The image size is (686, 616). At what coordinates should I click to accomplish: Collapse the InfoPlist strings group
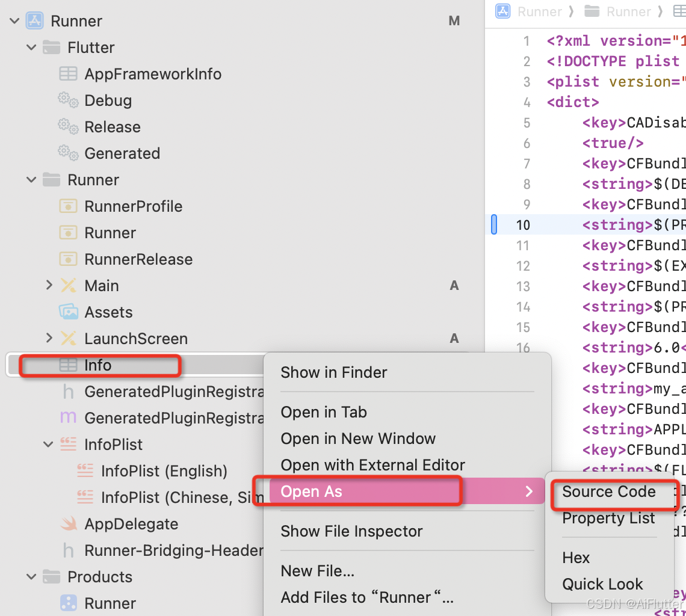48,445
